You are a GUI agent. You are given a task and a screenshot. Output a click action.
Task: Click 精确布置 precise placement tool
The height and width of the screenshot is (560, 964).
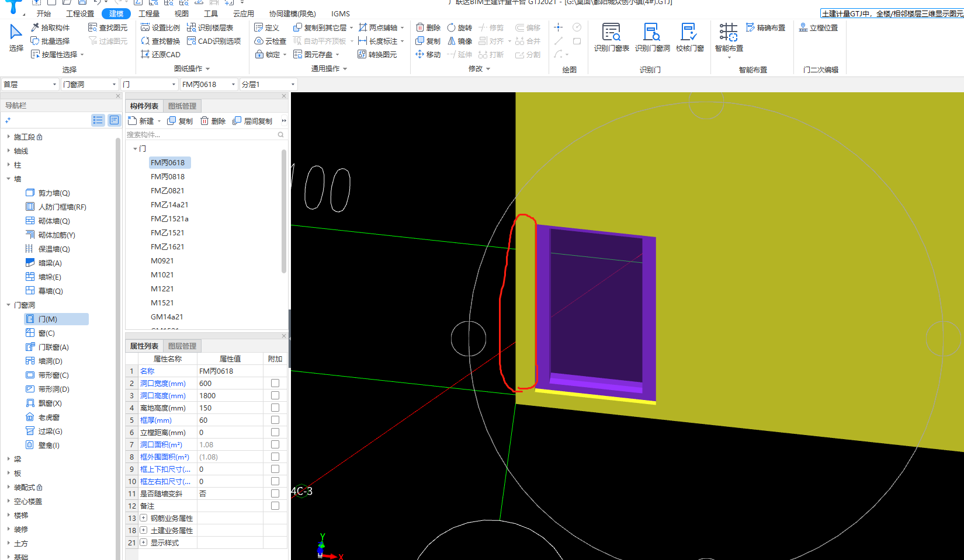(766, 27)
